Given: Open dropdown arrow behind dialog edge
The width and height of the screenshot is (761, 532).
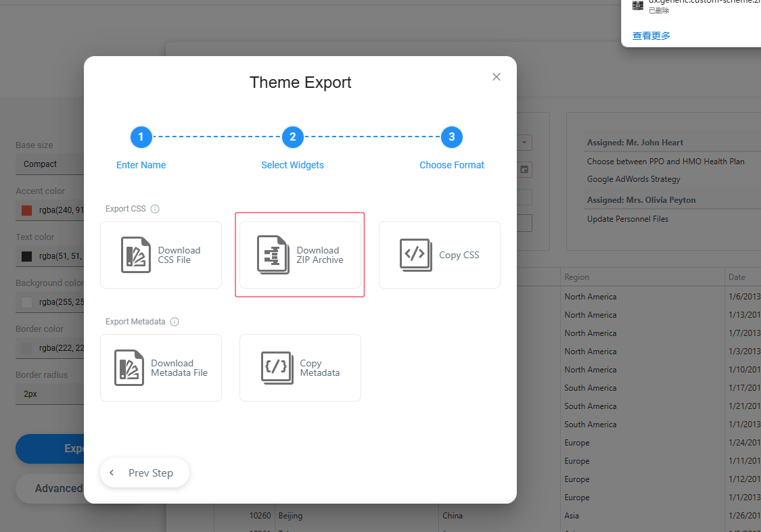Looking at the screenshot, I should point(524,143).
